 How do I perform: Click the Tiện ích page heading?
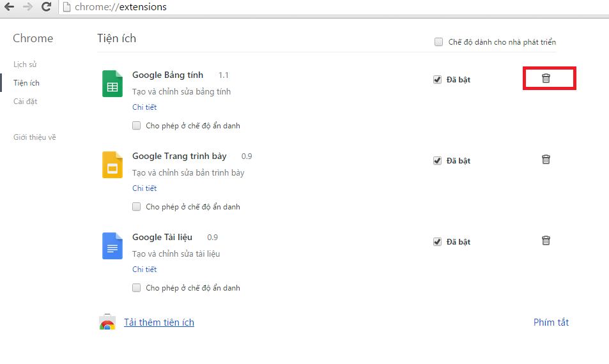(116, 38)
